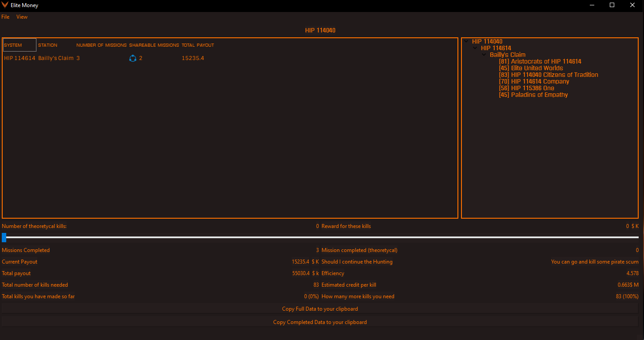Click the blue shareable missions icon
Viewport: 644px width, 340px height.
click(132, 58)
